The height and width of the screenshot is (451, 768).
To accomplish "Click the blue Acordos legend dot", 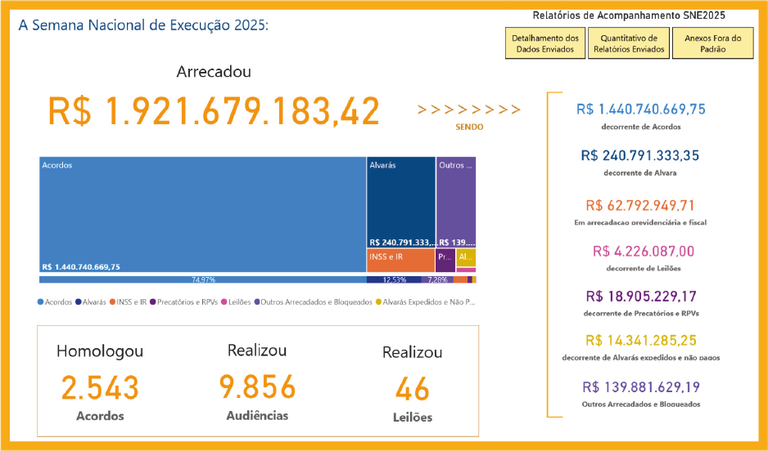I will pyautogui.click(x=41, y=301).
